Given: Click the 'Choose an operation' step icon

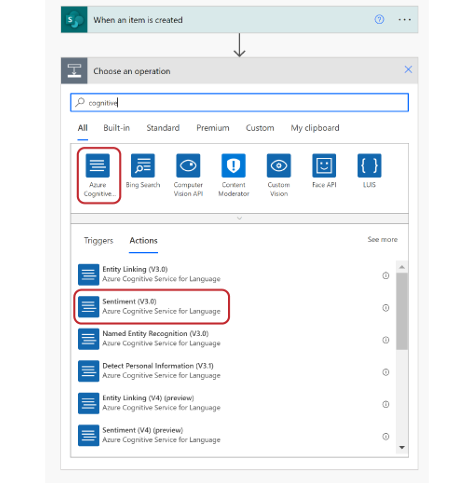Looking at the screenshot, I should click(74, 71).
